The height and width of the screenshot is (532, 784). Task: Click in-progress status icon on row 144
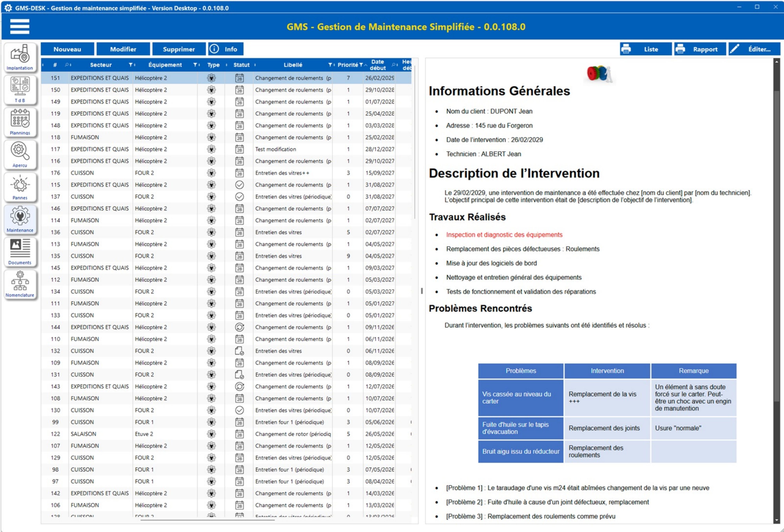(239, 327)
